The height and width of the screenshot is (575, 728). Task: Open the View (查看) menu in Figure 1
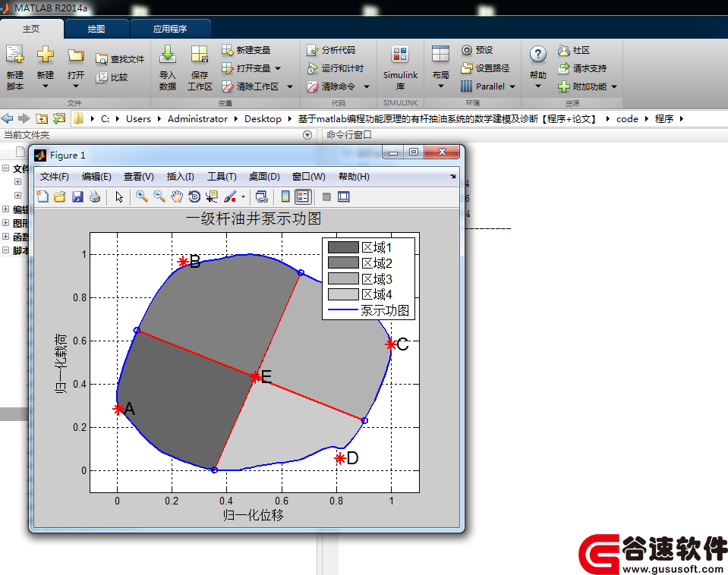[x=138, y=177]
